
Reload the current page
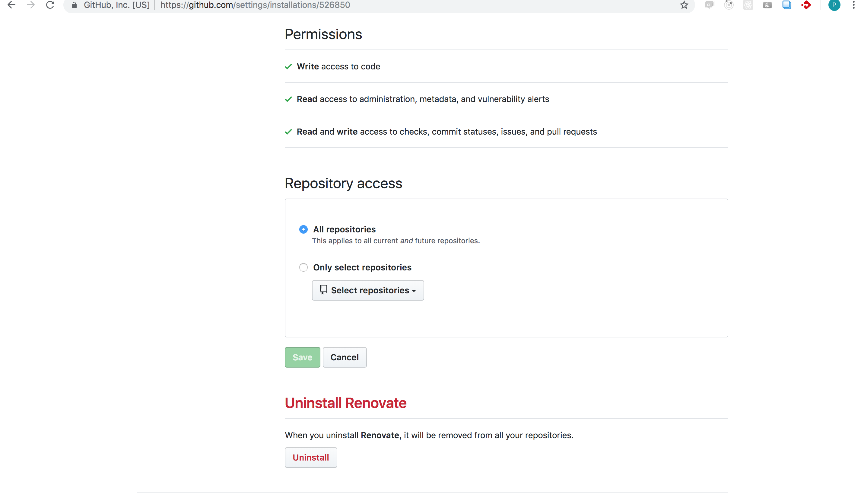click(x=50, y=5)
